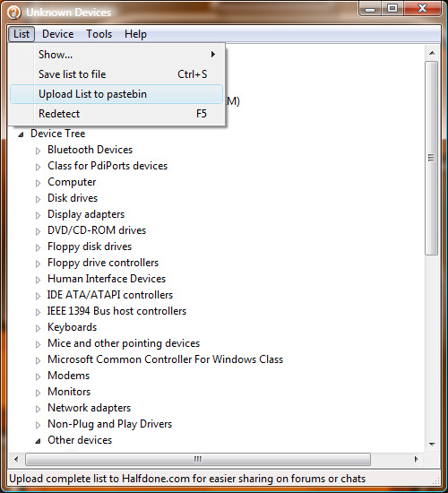Expand the Display adapters node
The image size is (448, 493).
click(38, 215)
